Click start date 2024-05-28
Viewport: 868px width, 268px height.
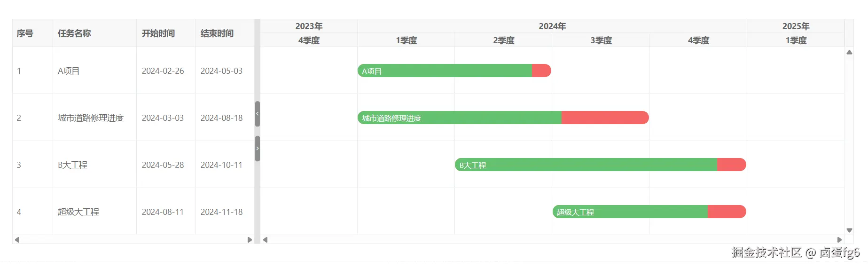[163, 165]
